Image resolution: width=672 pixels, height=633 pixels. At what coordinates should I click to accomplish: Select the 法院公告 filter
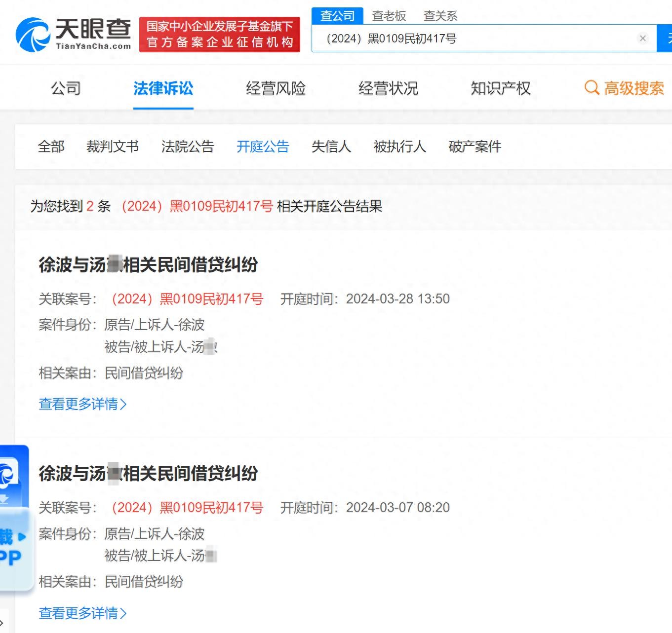click(x=188, y=147)
